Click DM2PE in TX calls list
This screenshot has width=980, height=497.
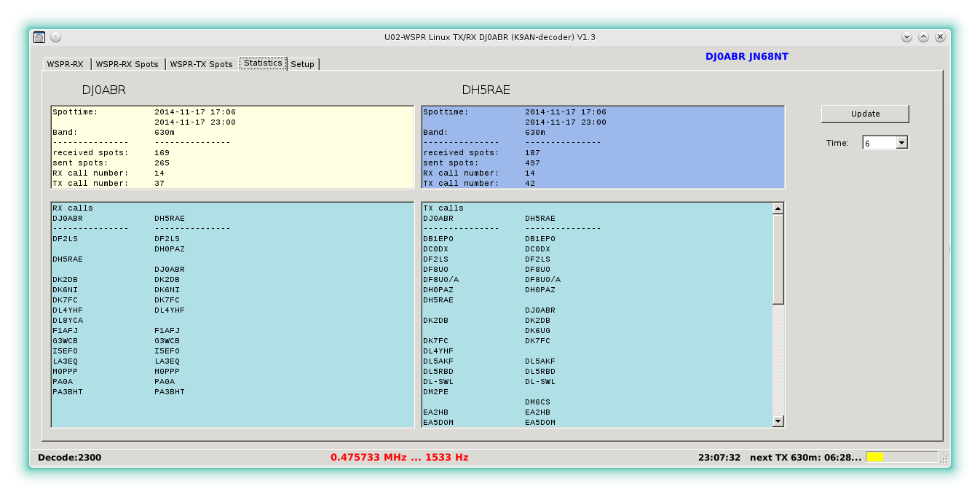(436, 392)
